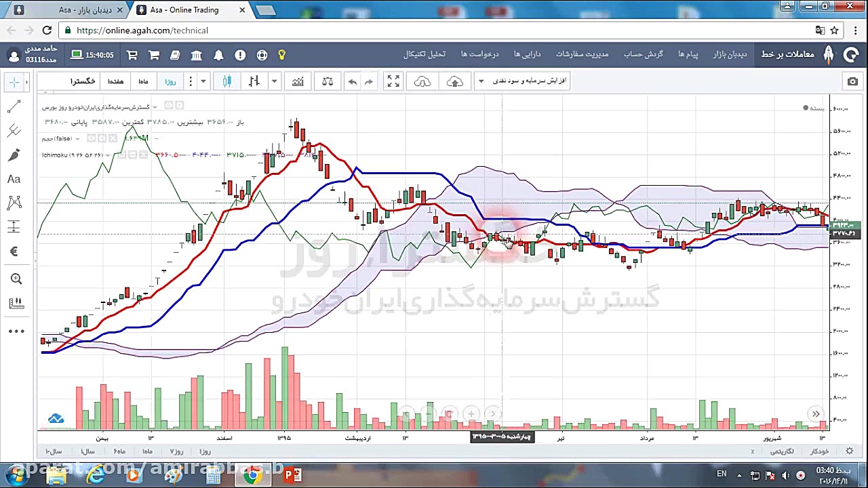Open the notifications bell
This screenshot has height=488, width=868.
click(x=218, y=55)
